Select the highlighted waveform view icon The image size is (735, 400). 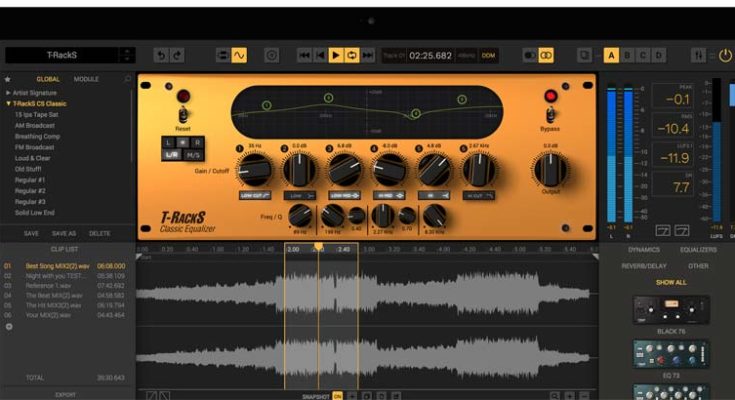coord(239,55)
